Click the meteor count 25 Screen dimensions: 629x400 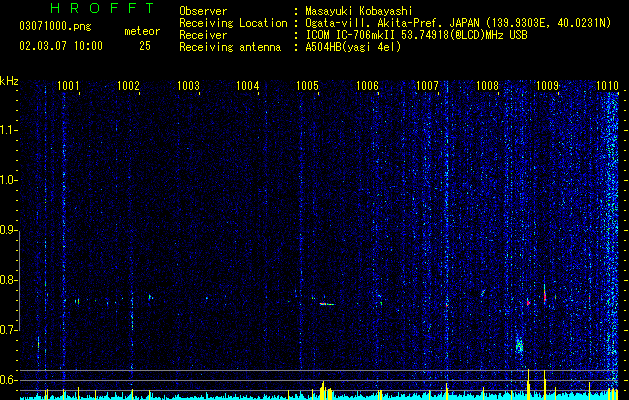[145, 46]
